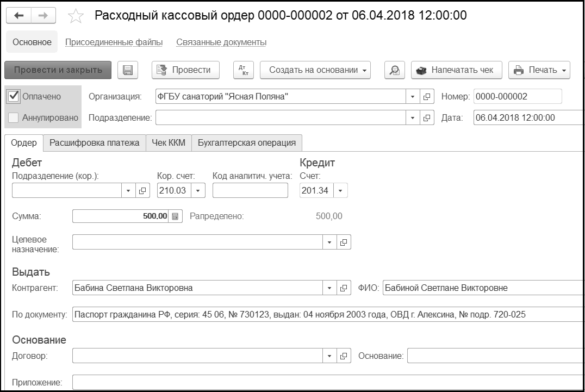Open Контрагент form icon

(x=344, y=288)
